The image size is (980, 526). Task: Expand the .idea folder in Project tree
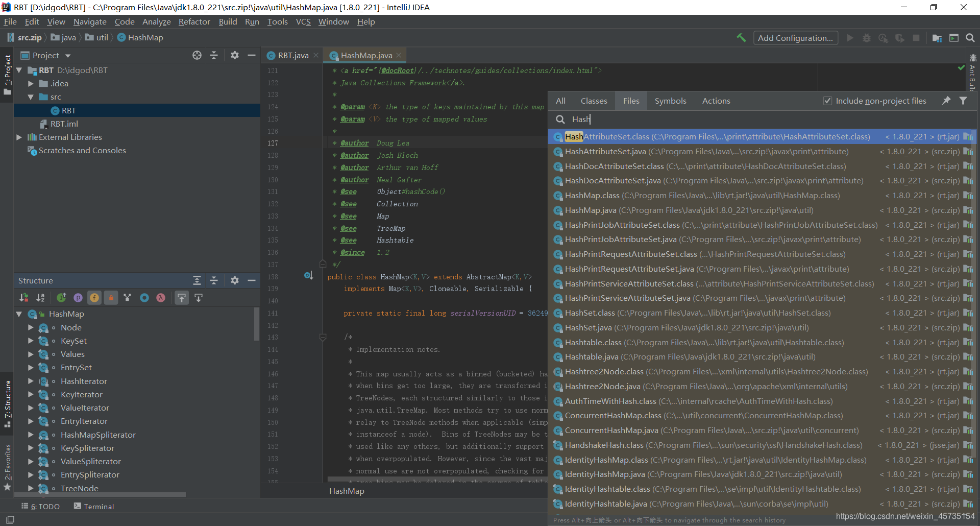[x=31, y=83]
